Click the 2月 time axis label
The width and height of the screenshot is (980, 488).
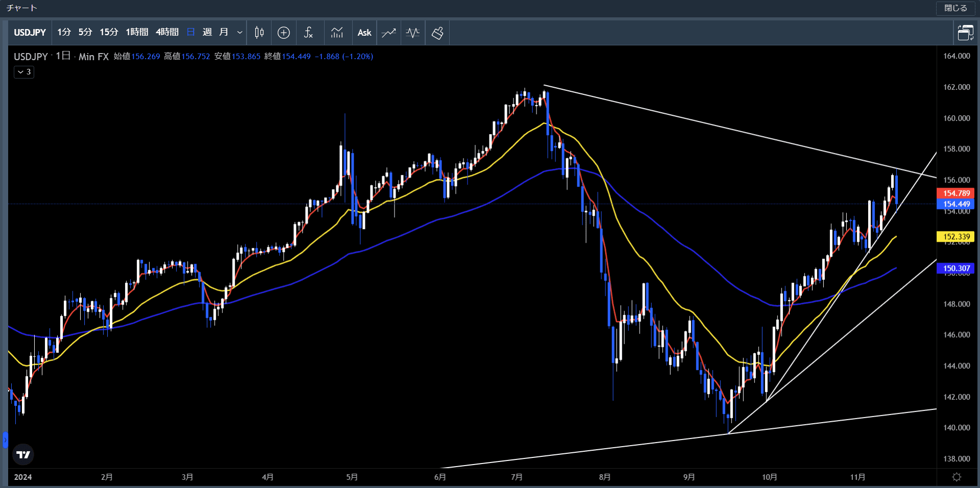point(107,477)
